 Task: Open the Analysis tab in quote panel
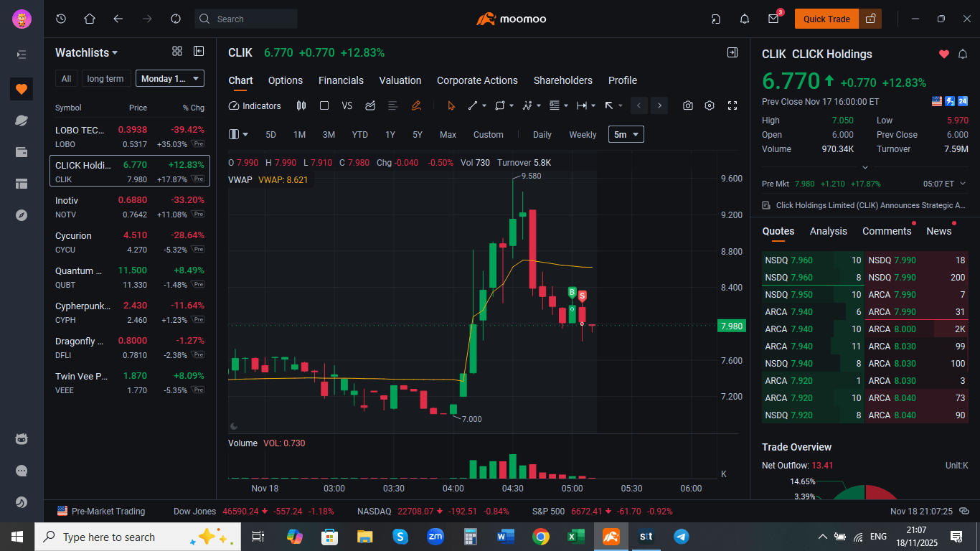point(829,231)
